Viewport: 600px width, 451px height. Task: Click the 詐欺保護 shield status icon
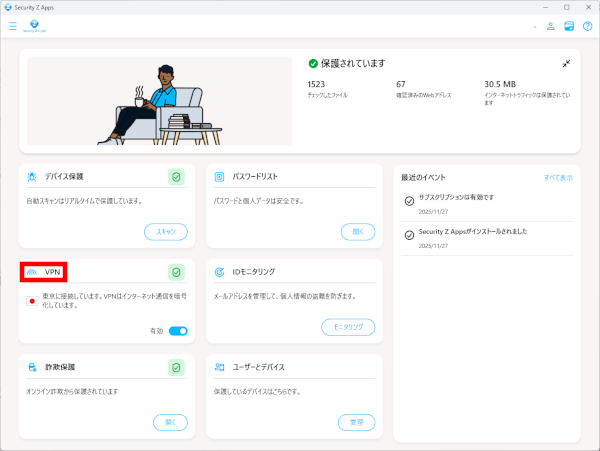(x=176, y=368)
